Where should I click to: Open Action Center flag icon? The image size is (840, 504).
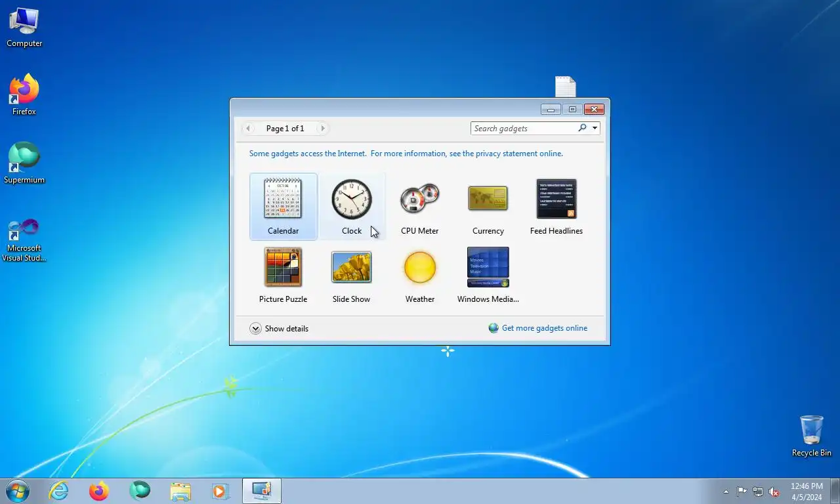[742, 492]
